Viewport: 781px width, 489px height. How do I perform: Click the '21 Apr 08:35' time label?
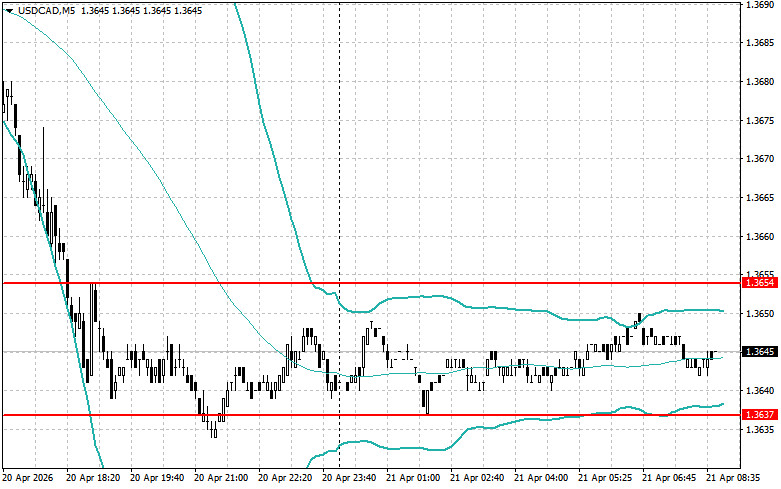pyautogui.click(x=734, y=478)
